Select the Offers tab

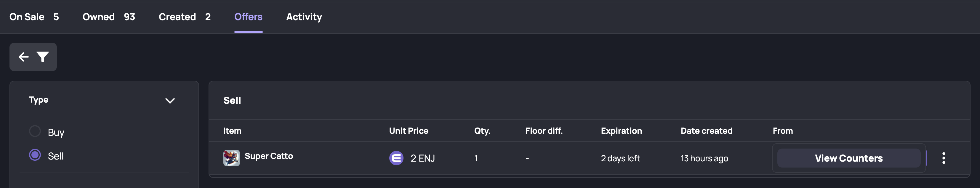[x=249, y=17]
